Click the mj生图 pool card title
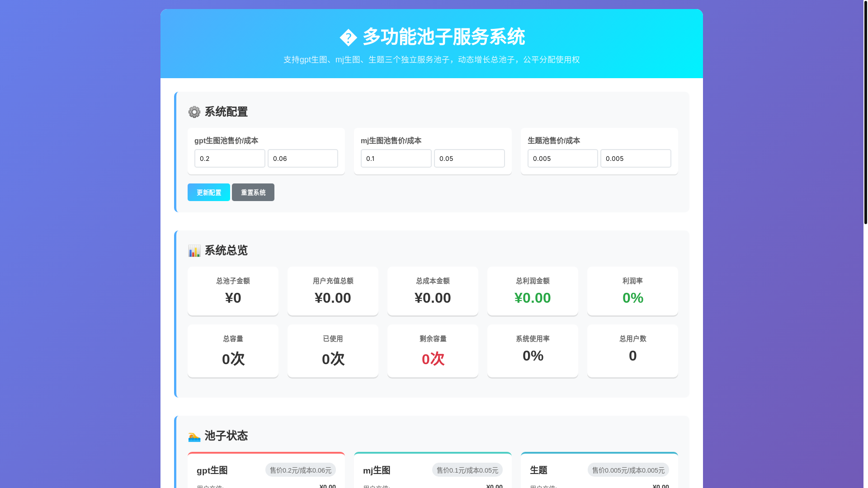 click(377, 470)
